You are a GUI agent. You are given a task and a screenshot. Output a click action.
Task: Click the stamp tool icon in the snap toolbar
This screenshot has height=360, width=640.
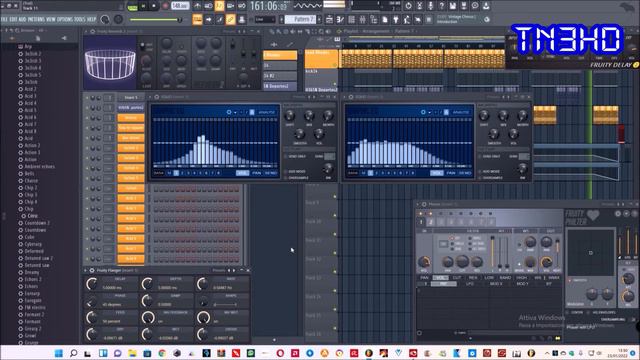click(x=242, y=19)
